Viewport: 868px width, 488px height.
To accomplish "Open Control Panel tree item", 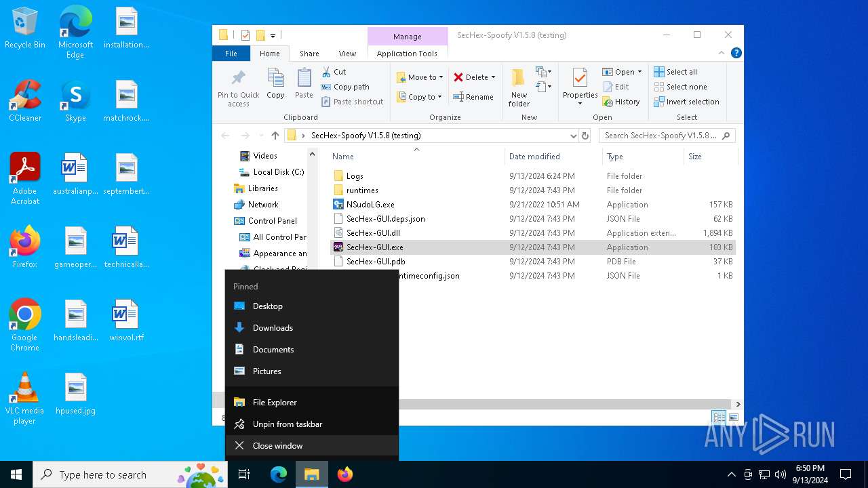I will click(x=266, y=220).
